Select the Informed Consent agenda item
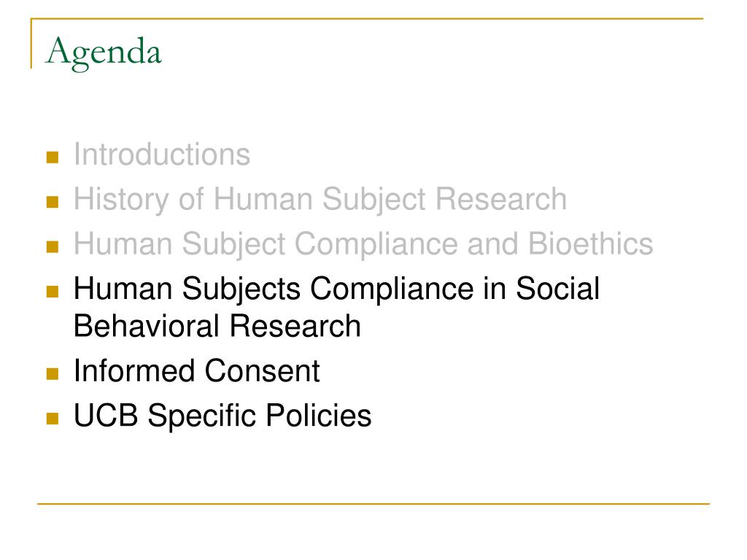The image size is (747, 560). pos(196,370)
